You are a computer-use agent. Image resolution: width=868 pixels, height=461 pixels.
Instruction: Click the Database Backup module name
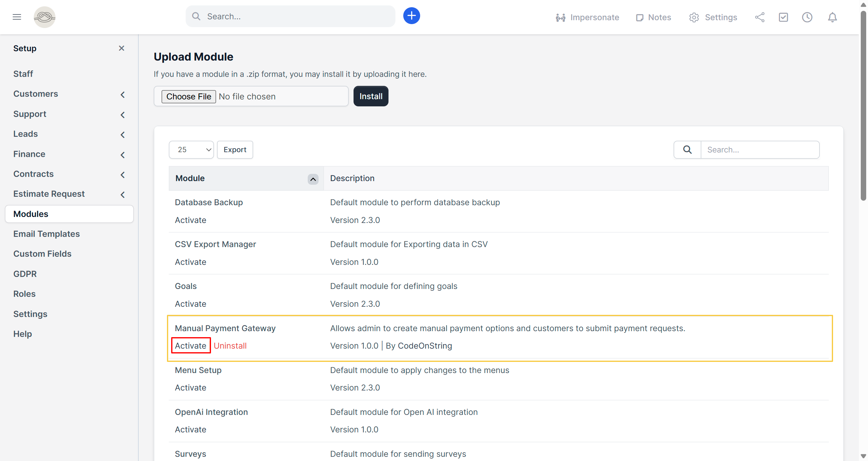[209, 202]
